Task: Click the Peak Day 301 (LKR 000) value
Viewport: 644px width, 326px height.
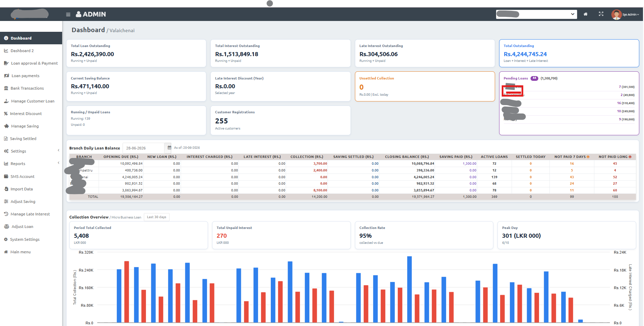Action: coord(521,236)
